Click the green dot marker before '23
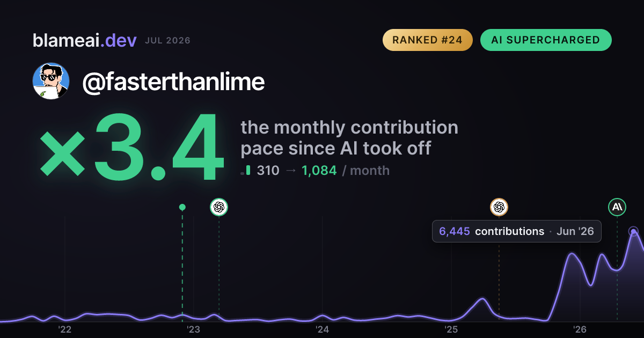The height and width of the screenshot is (338, 644). [x=182, y=207]
